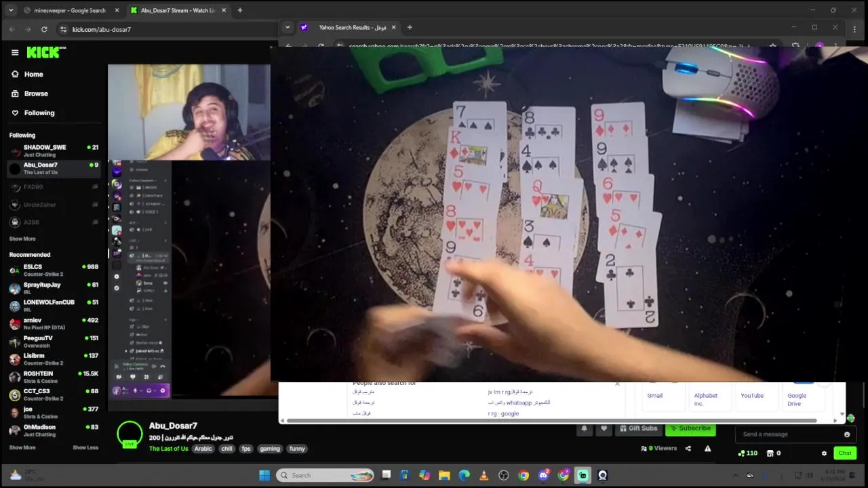Close the People also search for box
This screenshot has height=488, width=868.
click(617, 384)
